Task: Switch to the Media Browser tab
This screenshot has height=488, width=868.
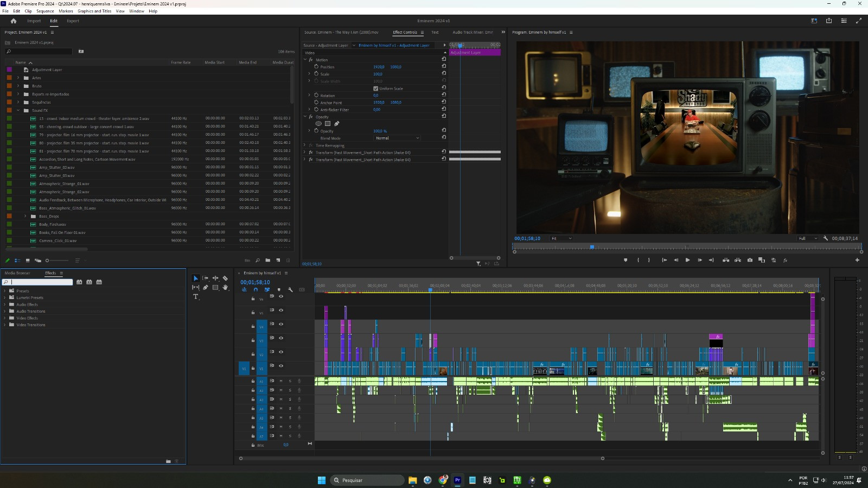Action: pyautogui.click(x=17, y=273)
